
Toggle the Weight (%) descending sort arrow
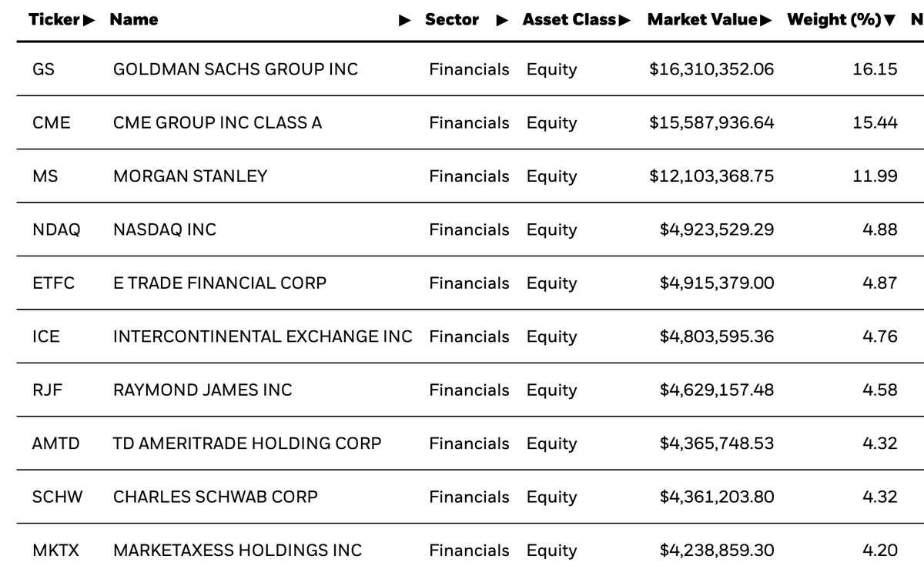coord(891,20)
